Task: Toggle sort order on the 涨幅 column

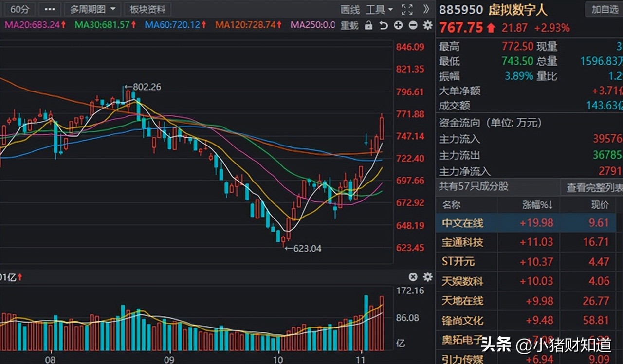Action: click(536, 205)
